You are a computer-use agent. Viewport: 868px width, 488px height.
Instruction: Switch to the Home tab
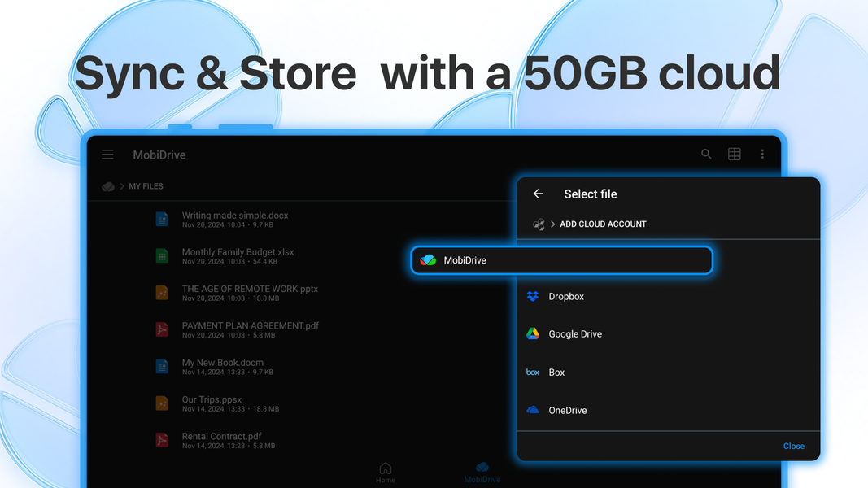386,472
